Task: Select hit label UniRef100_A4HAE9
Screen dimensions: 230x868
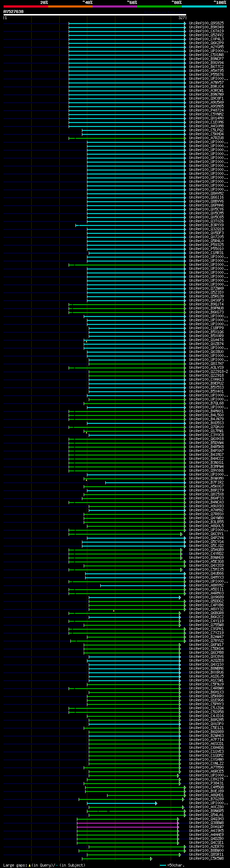Action: (x=206, y=835)
